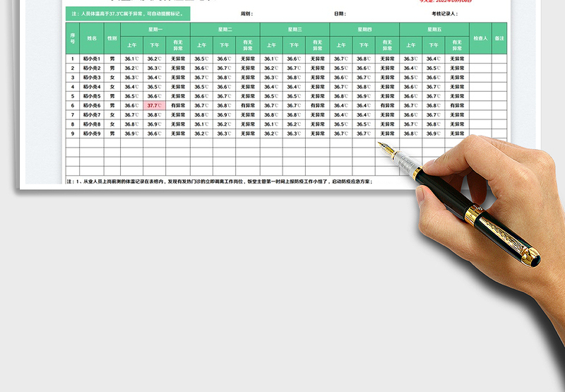The height and width of the screenshot is (392, 565).
Task: Click the 有异常 cell in Monday's row 6
Action: point(178,105)
